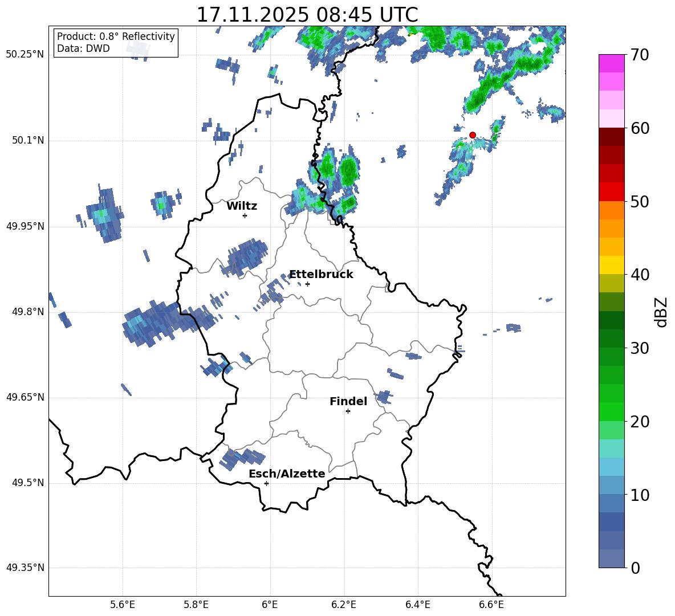Click the 40 value on colorbar
Image resolution: width=675 pixels, height=616 pixels.
640,275
